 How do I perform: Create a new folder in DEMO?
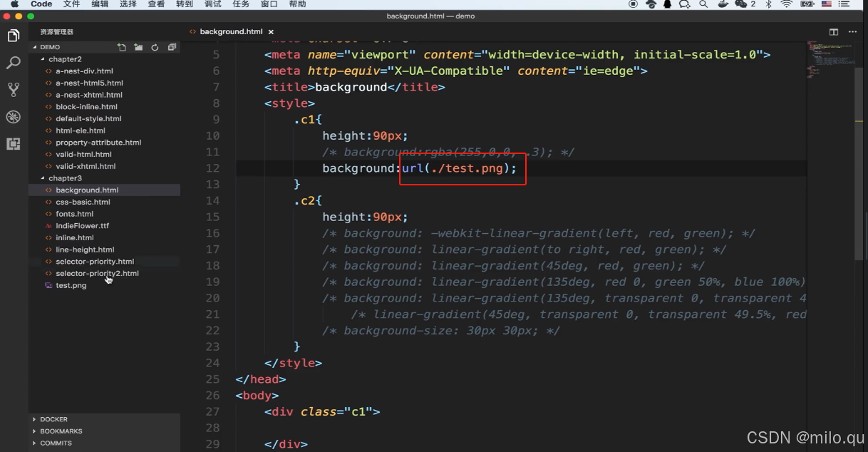point(138,47)
